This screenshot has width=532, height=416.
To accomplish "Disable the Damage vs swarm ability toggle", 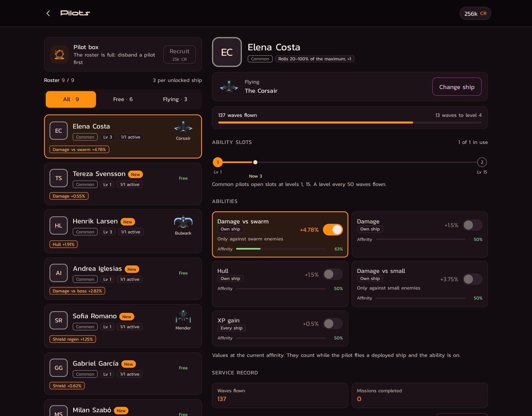I will [333, 230].
